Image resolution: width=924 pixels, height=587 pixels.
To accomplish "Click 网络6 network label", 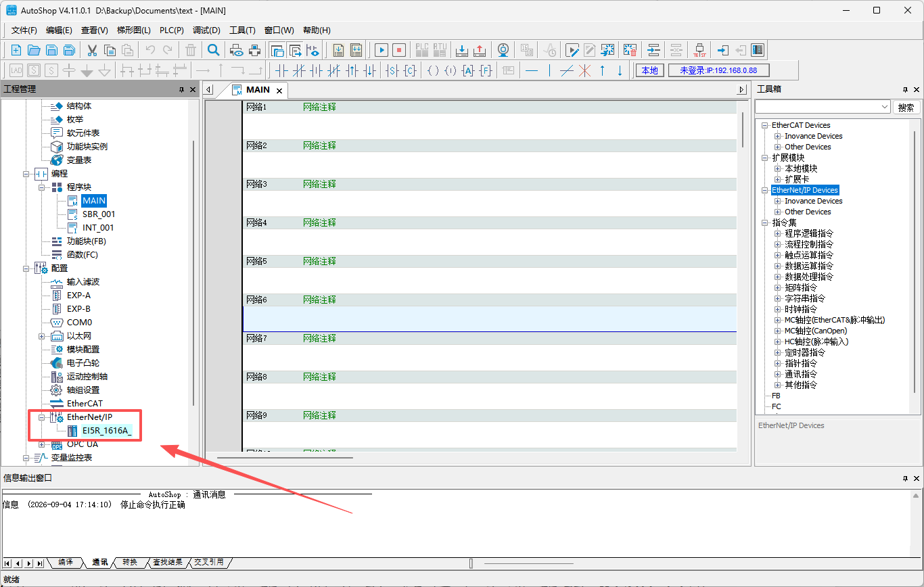I will pos(256,300).
